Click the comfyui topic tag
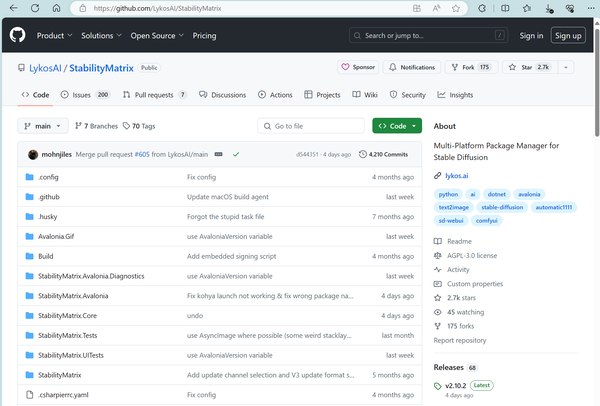This screenshot has height=406, width=600. [486, 221]
